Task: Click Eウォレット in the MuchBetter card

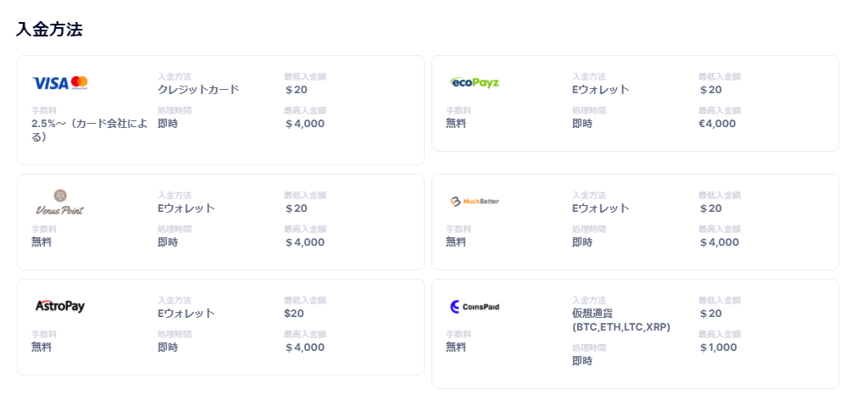Action: pos(601,208)
